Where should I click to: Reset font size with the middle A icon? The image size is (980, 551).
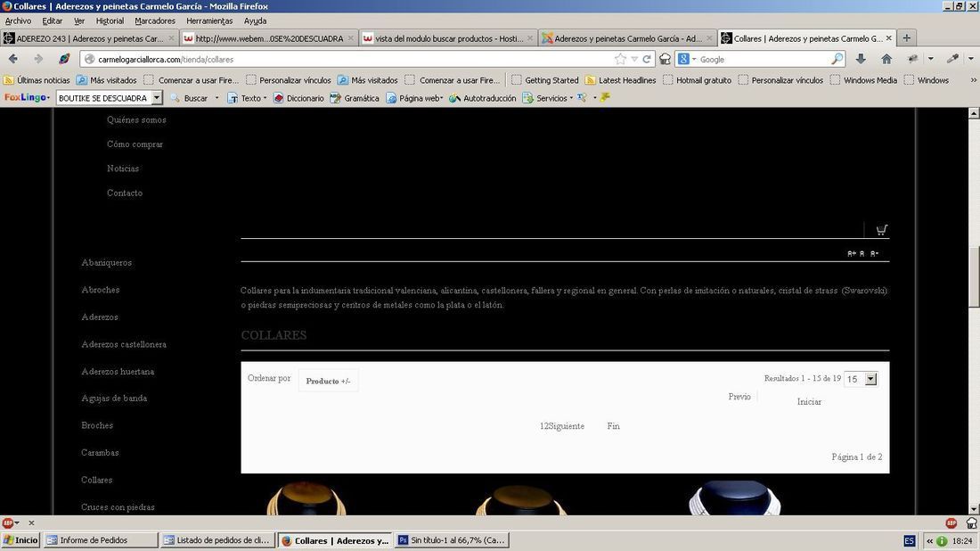862,253
